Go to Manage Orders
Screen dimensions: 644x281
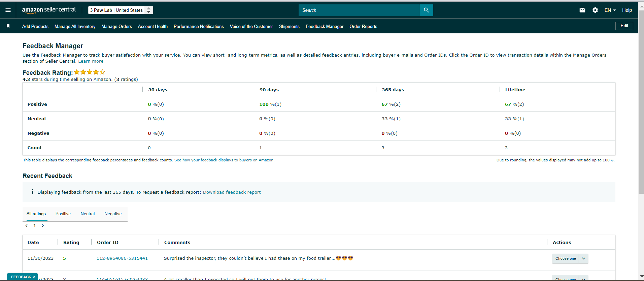click(x=116, y=26)
